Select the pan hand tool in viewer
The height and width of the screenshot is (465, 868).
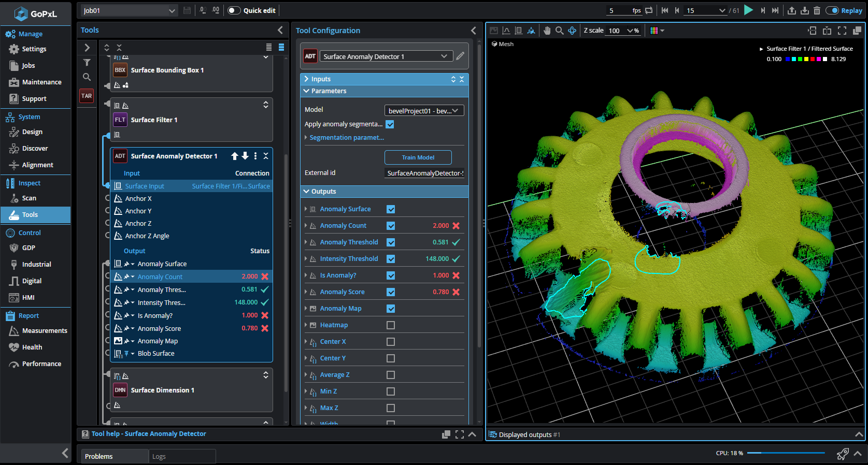547,31
